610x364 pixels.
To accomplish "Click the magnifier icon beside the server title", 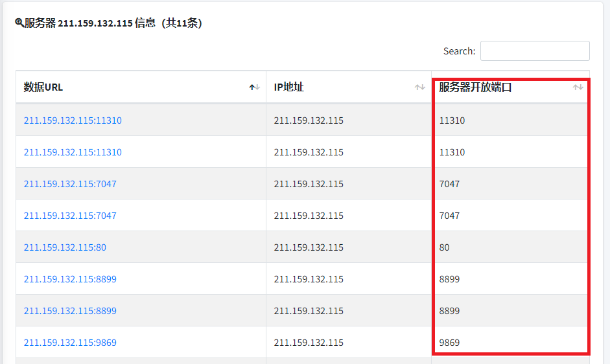I will pos(19,23).
